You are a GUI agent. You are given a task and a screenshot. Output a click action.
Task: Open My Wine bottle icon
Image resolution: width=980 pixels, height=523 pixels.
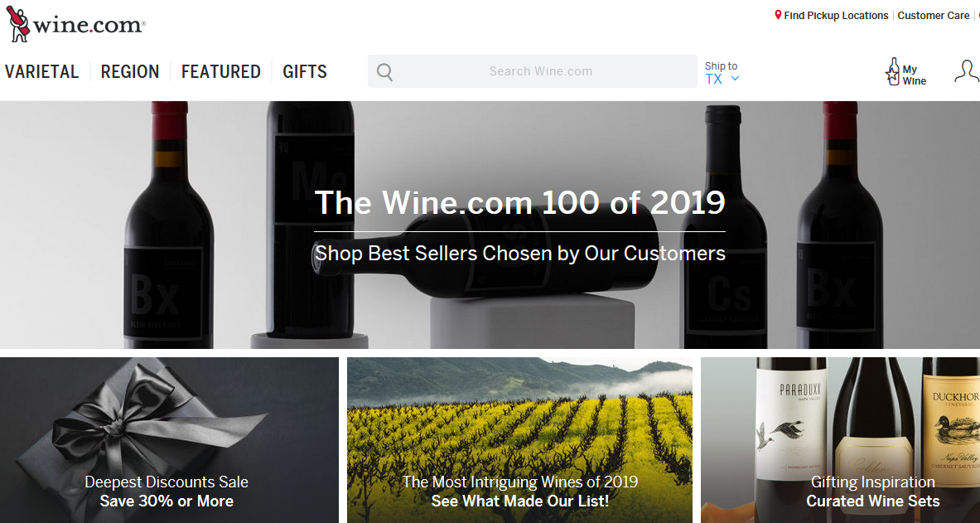click(x=893, y=72)
